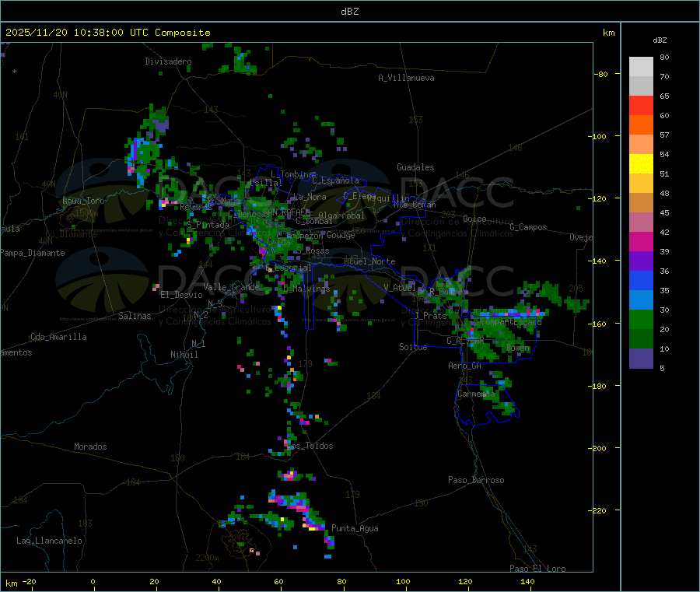Click the 0 km horizontal axis tick
This screenshot has height=592, width=700.
point(93,581)
